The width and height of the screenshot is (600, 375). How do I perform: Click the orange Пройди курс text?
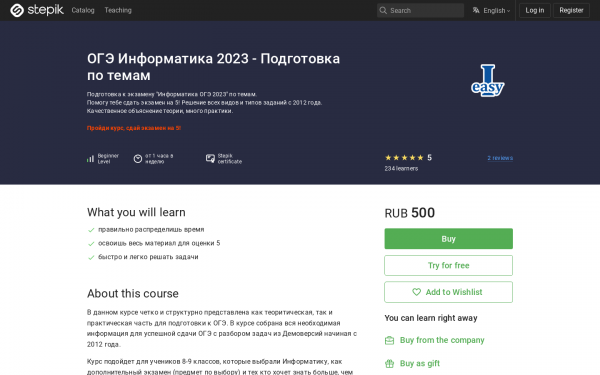tap(134, 128)
